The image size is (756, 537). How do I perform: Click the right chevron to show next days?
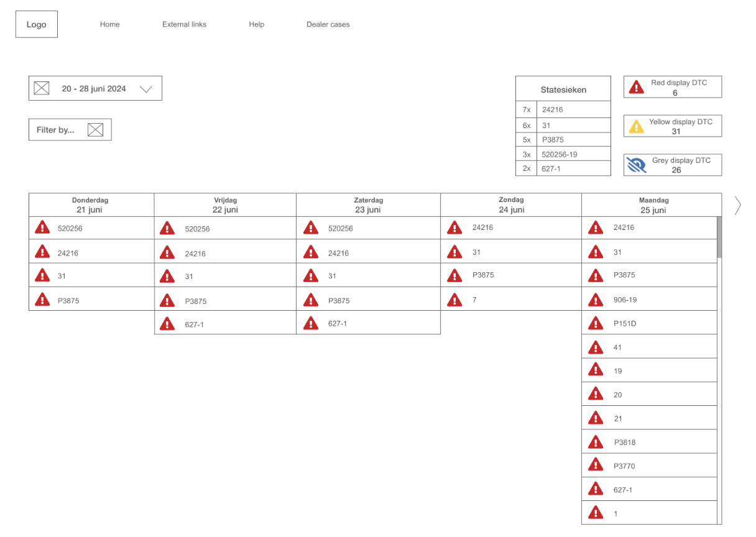point(737,205)
